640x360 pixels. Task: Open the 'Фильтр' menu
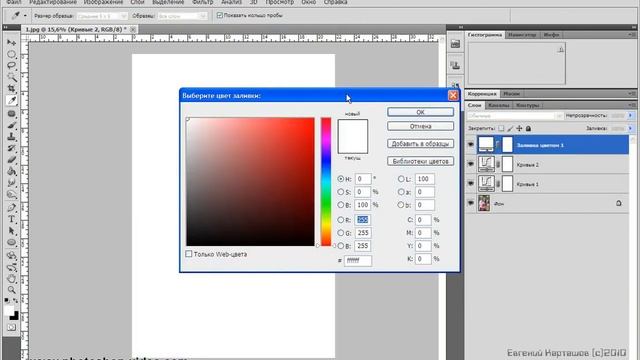[x=202, y=2]
